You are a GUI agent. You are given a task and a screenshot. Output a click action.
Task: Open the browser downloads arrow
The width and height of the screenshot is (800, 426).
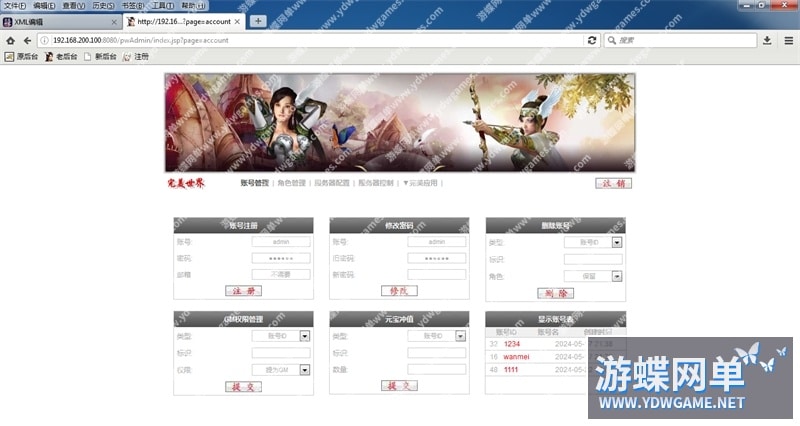click(x=767, y=40)
